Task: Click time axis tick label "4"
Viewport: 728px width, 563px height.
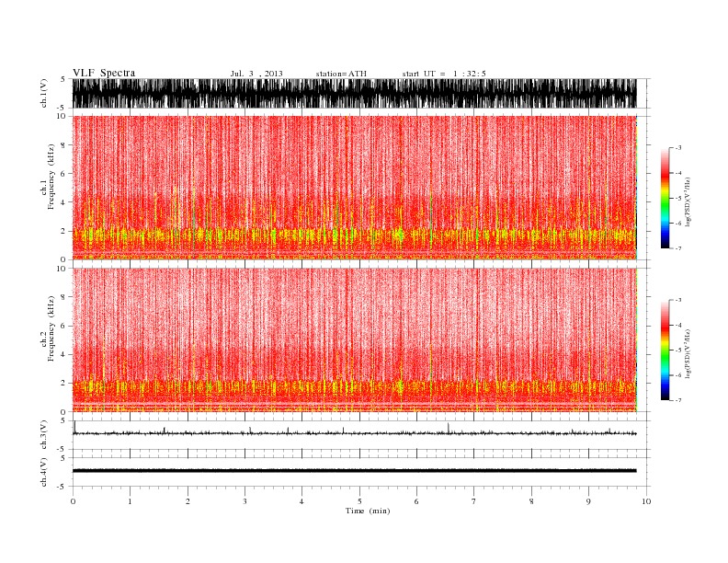Action: [301, 501]
